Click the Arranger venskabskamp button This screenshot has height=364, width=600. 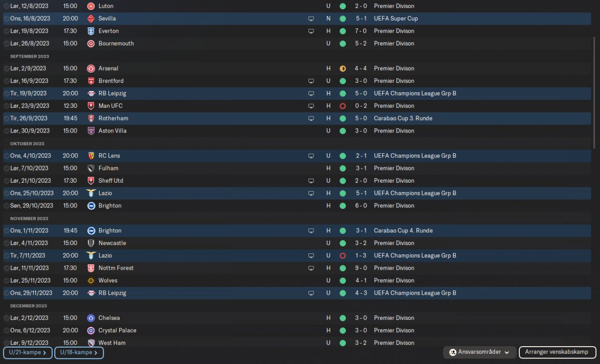(x=557, y=352)
